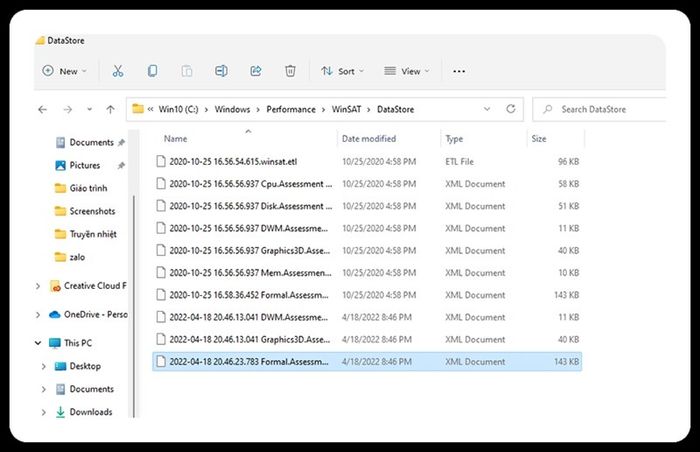
Task: Open the View layout dropdown
Action: coord(407,71)
